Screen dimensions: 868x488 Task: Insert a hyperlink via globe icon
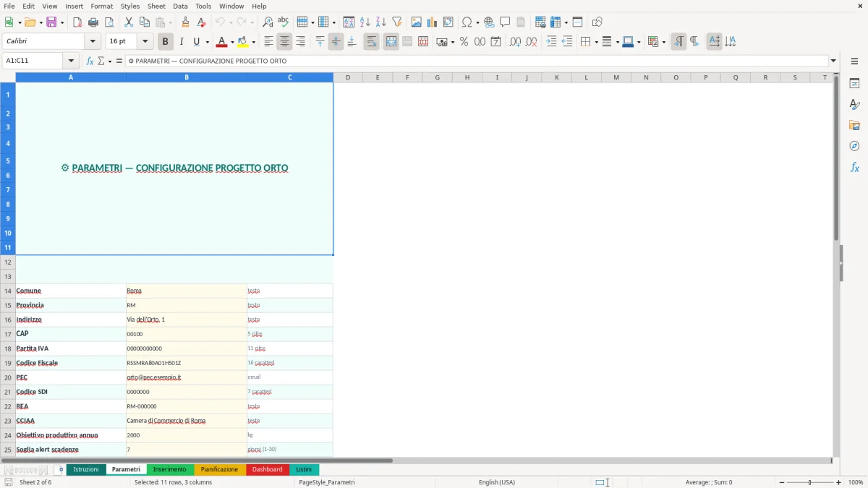(489, 22)
